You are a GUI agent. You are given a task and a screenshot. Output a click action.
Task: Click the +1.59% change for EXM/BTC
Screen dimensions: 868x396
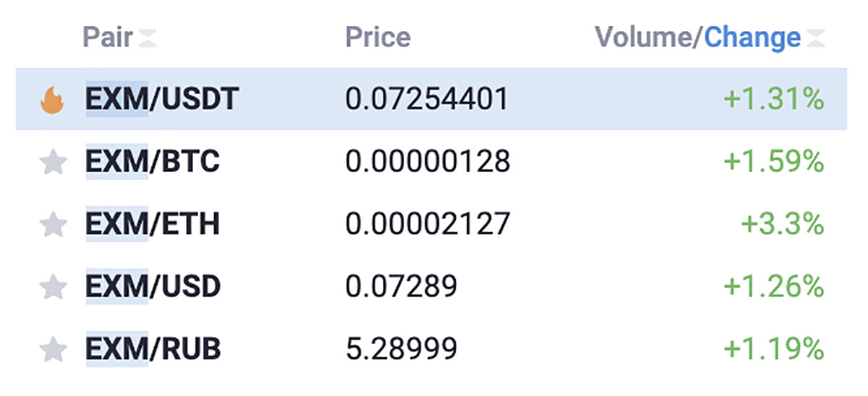(774, 163)
